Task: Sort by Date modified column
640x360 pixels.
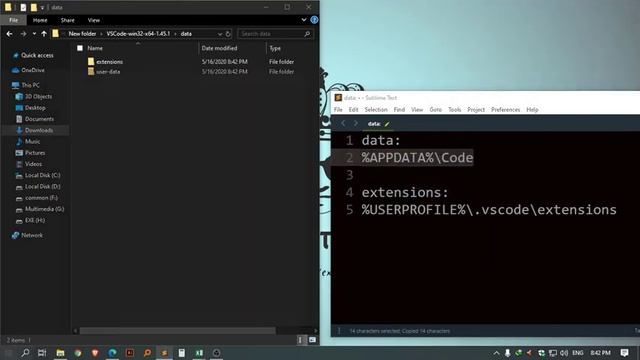Action: (219, 48)
